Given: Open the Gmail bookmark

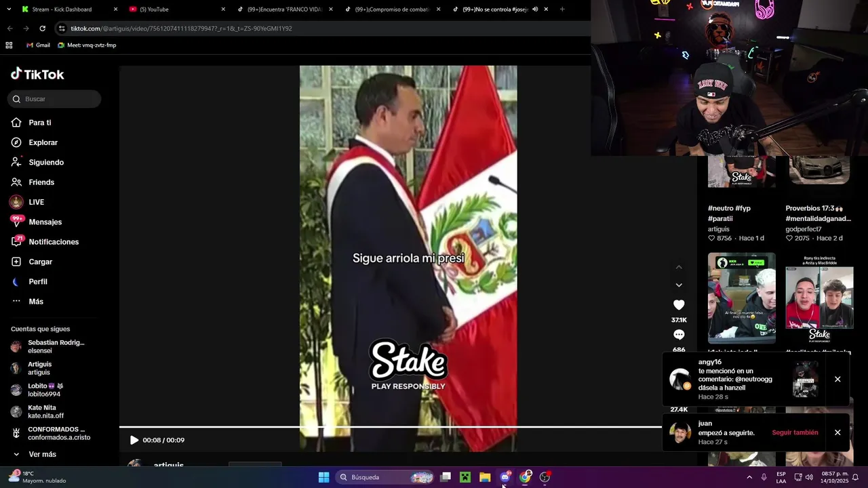Looking at the screenshot, I should pyautogui.click(x=38, y=45).
